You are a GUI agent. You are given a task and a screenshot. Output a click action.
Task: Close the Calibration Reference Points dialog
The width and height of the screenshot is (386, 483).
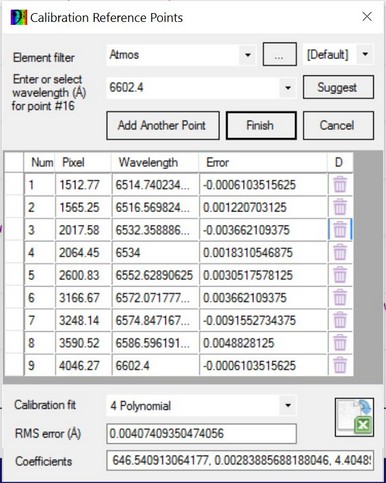click(x=367, y=17)
